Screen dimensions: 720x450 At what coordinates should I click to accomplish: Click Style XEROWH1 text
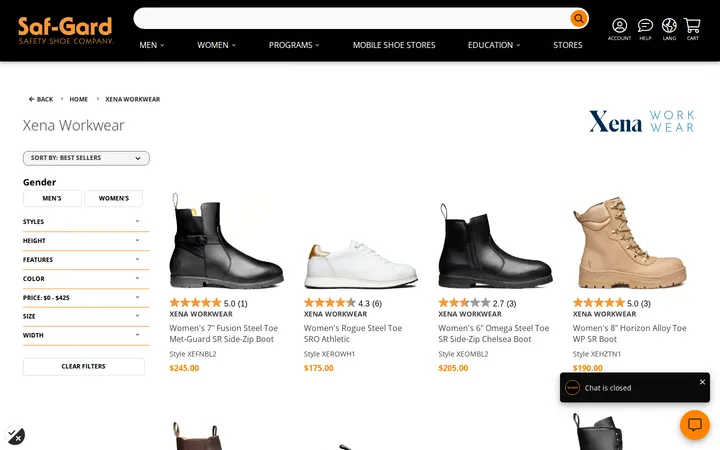[x=329, y=354]
